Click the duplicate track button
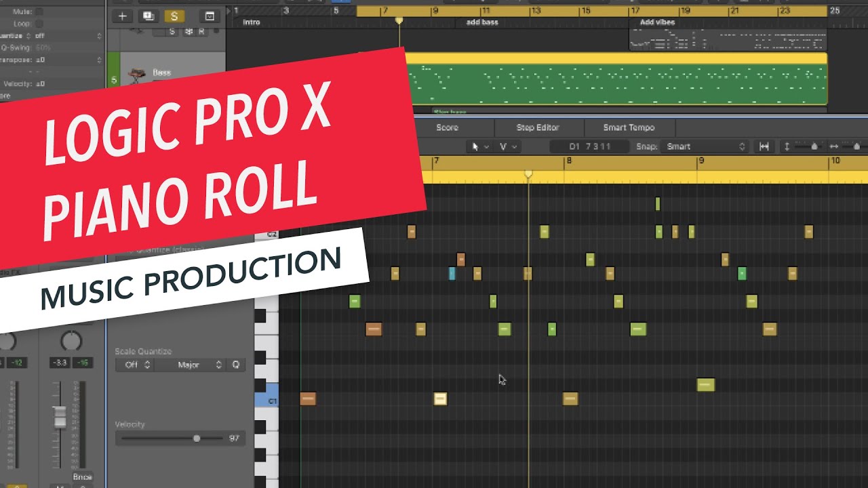Image resolution: width=868 pixels, height=488 pixels. (x=147, y=16)
